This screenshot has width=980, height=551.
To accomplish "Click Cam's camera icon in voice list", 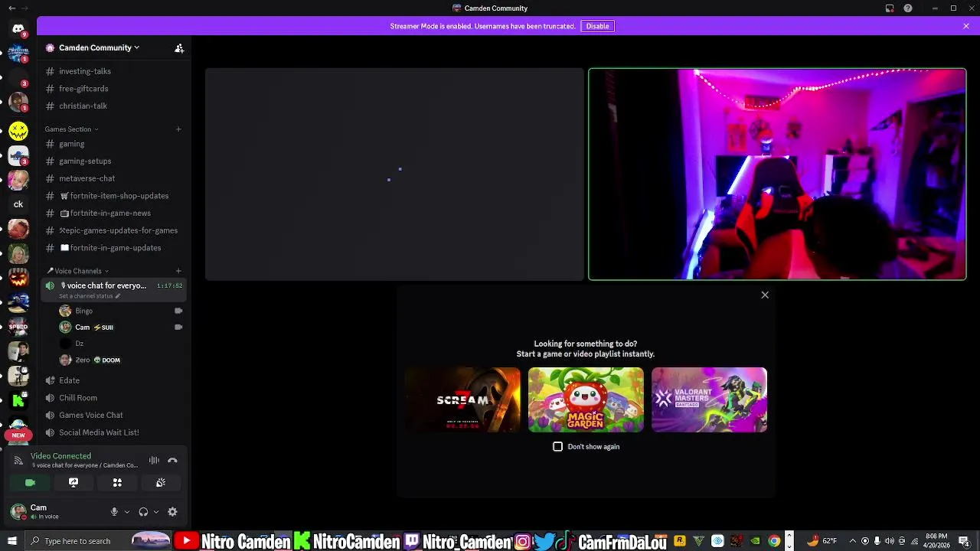I will pos(178,328).
